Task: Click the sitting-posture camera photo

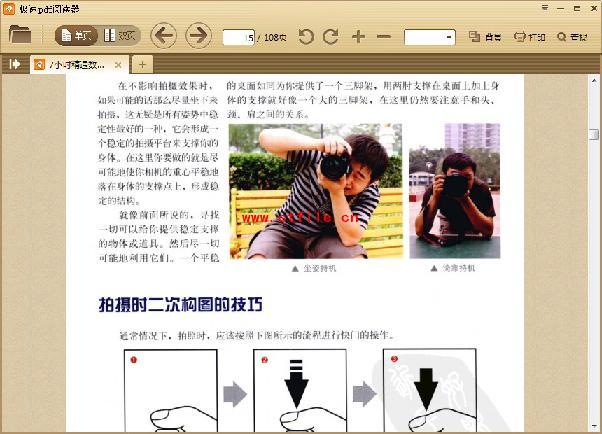Action: click(314, 190)
